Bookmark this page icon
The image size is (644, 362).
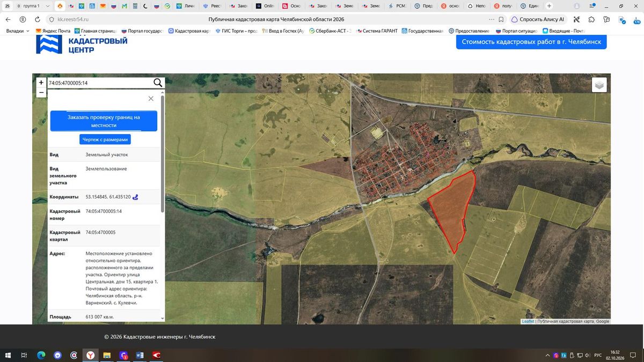501,19
